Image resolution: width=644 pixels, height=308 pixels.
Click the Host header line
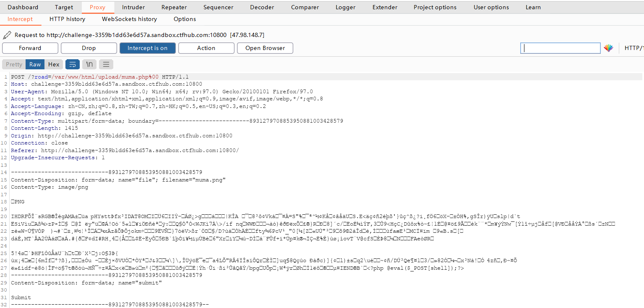[x=107, y=84]
